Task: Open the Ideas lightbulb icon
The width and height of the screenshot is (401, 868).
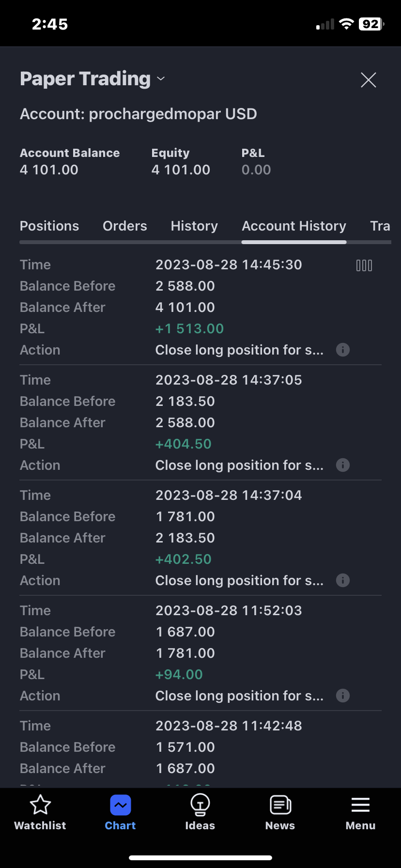Action: coord(200,805)
